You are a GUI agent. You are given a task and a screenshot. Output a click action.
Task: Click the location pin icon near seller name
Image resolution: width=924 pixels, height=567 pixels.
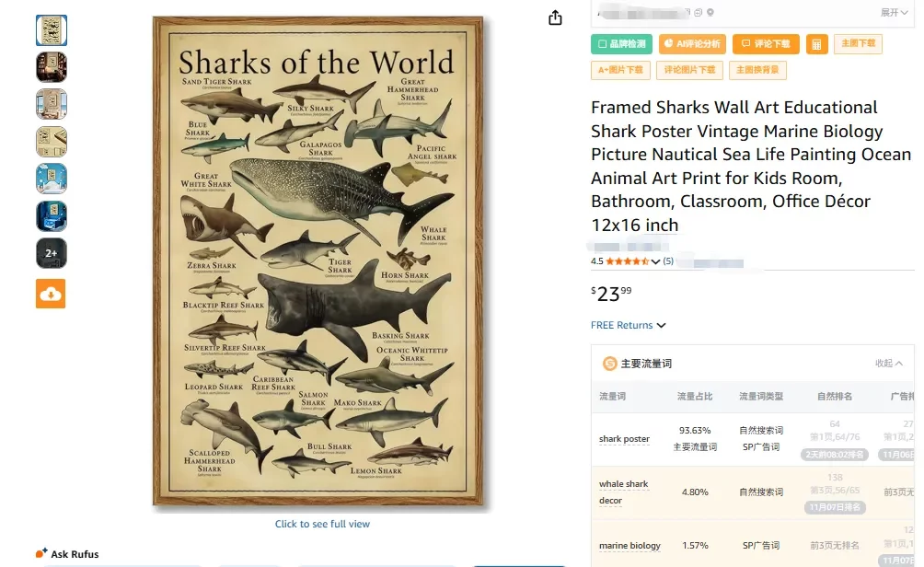pyautogui.click(x=710, y=13)
